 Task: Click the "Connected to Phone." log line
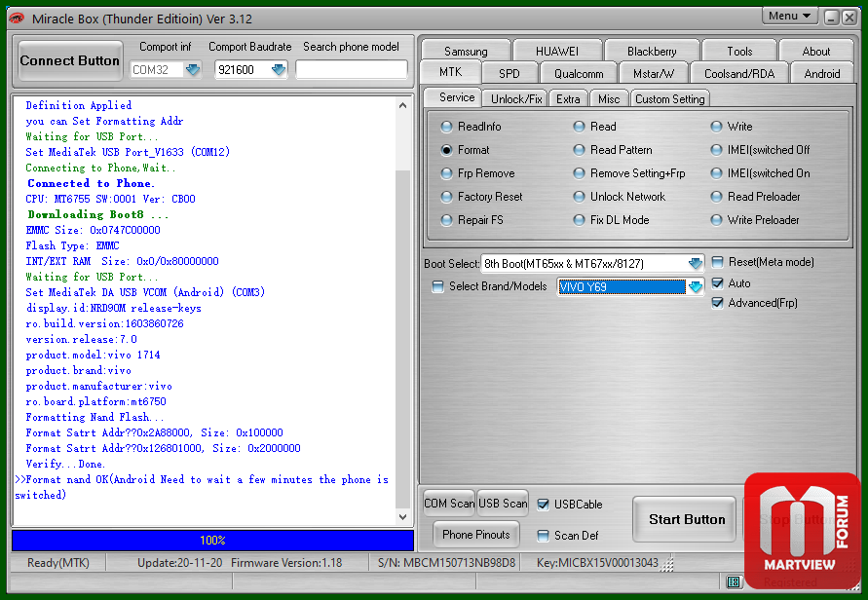[x=92, y=183]
